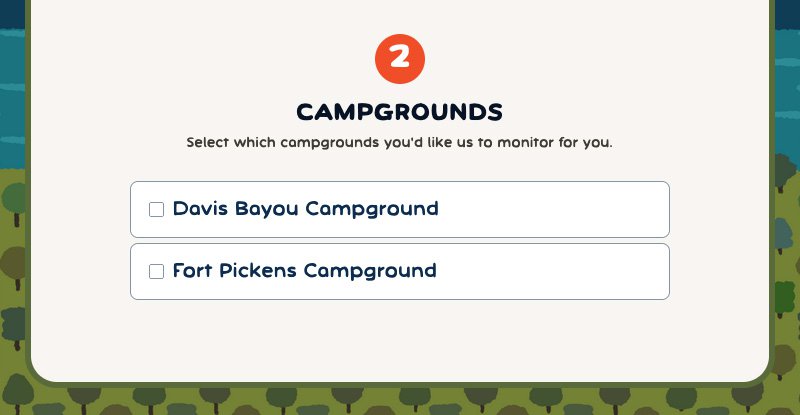This screenshot has height=415, width=800.
Task: Click the word 'Pickens' in second option
Action: tap(258, 271)
